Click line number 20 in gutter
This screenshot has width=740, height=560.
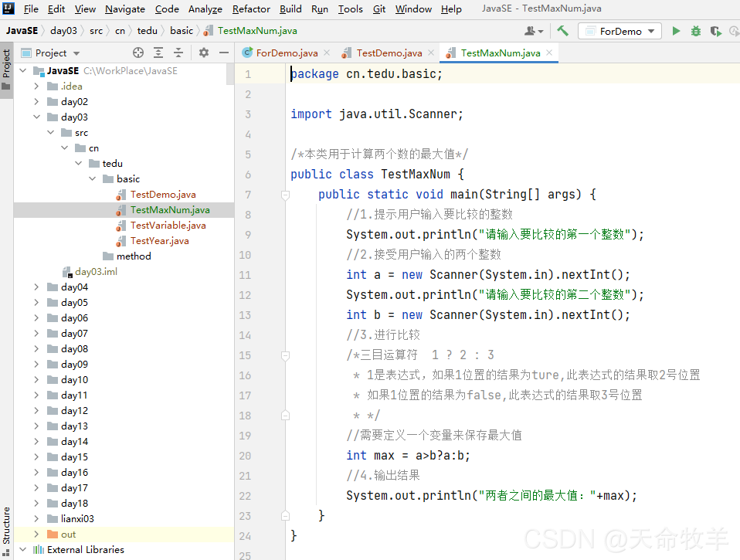(x=245, y=456)
